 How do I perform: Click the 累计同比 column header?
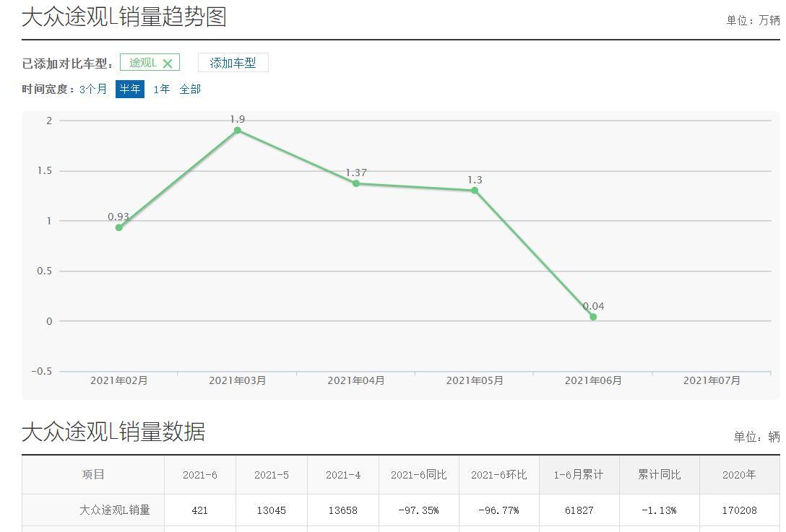[x=659, y=475]
